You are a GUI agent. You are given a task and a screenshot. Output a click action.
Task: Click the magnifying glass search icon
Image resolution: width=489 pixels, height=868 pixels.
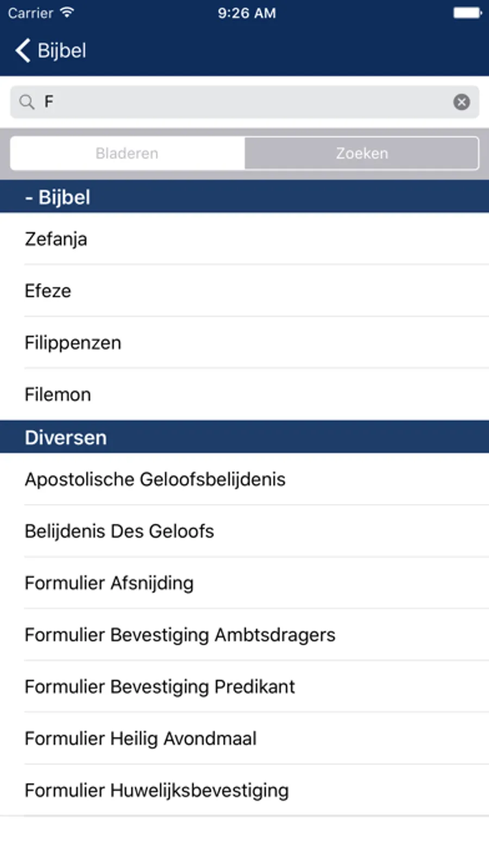(x=27, y=102)
